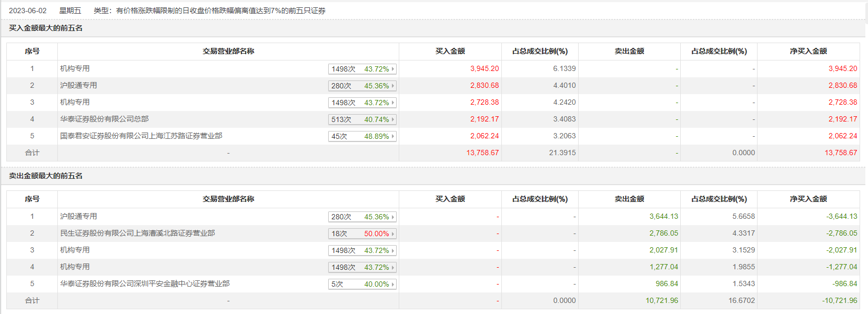This screenshot has width=868, height=314.
Task: Select net amount -2,027.91
Action: [x=842, y=250]
